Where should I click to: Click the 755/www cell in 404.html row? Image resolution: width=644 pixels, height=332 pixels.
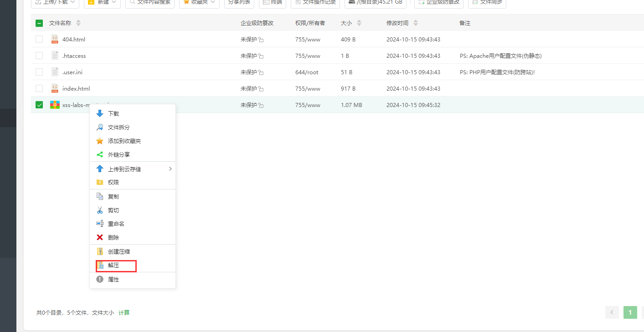(308, 40)
